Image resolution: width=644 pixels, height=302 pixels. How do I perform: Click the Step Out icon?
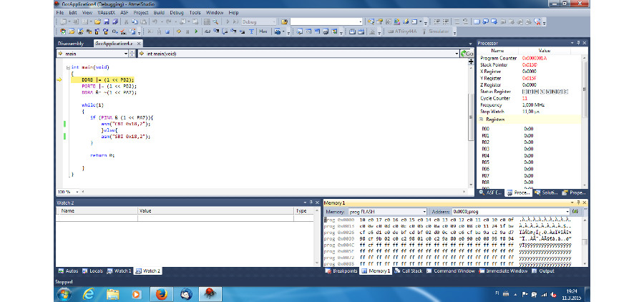pyautogui.click(x=233, y=31)
